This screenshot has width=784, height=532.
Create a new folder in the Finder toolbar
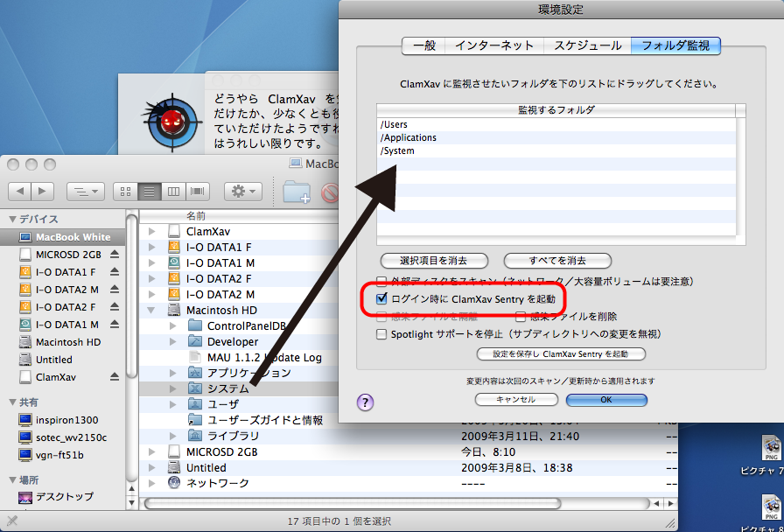(297, 192)
